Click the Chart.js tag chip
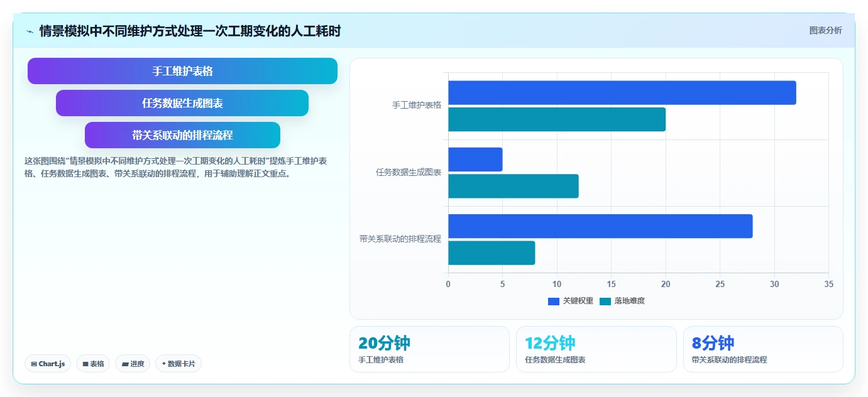This screenshot has width=868, height=397. tap(48, 364)
